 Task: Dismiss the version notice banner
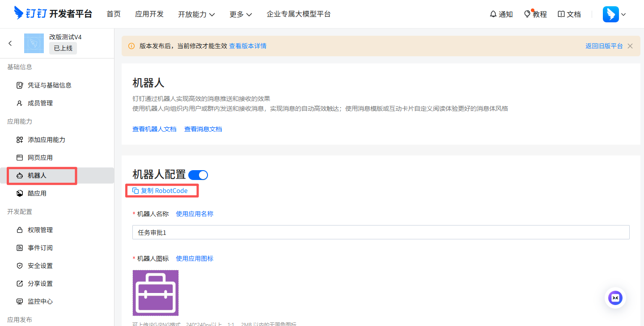coord(630,46)
